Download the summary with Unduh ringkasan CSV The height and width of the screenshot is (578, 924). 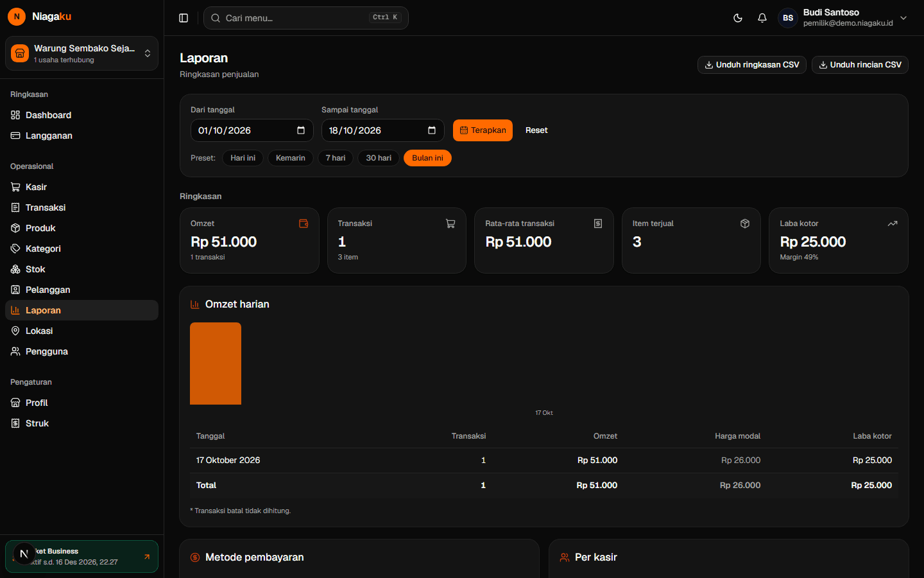[x=752, y=65]
